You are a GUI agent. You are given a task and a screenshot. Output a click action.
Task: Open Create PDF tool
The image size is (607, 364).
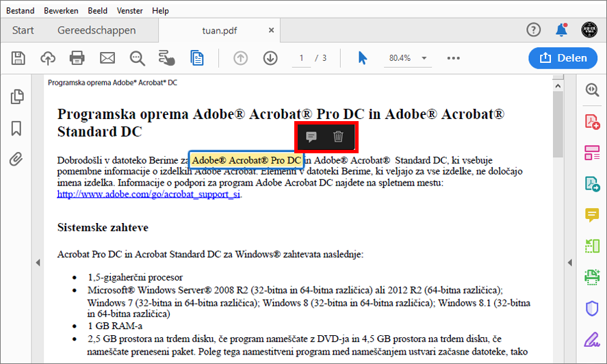point(592,122)
